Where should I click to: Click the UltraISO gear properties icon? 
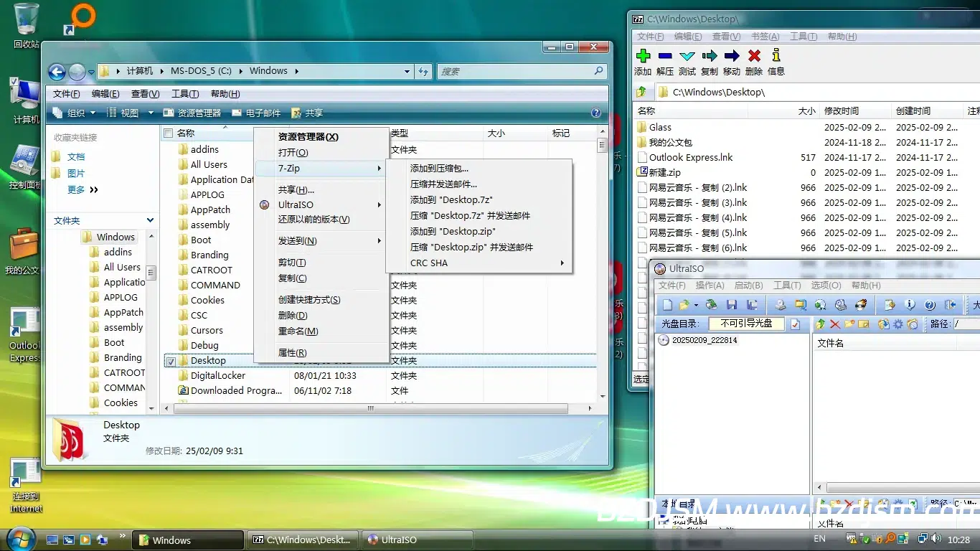pos(897,324)
